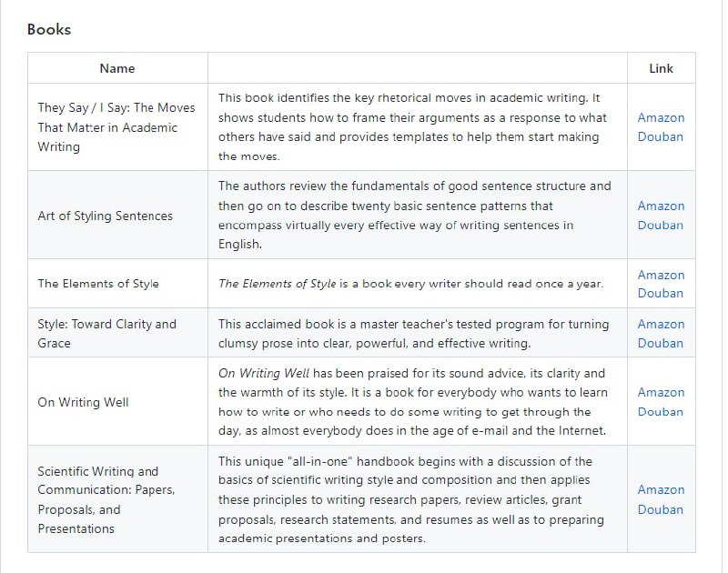Open Amazon link for Art of Styling Sentences
728x573 pixels.
point(661,206)
